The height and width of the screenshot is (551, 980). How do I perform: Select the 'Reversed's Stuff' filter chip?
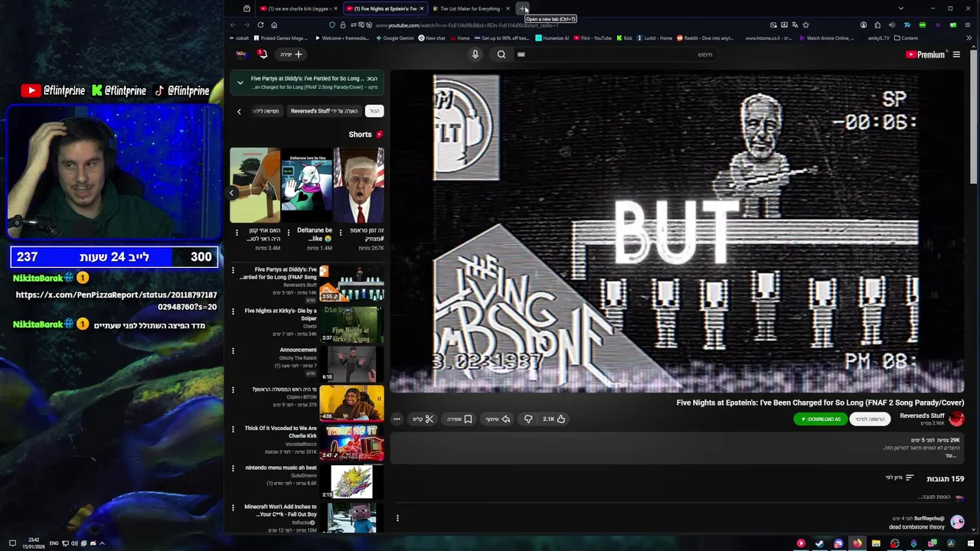click(x=324, y=111)
